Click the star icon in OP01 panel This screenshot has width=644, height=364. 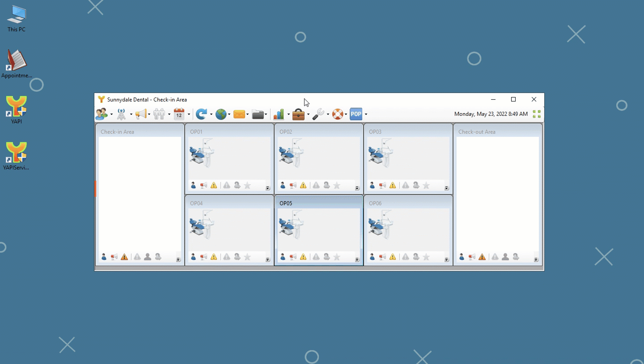pyautogui.click(x=247, y=185)
